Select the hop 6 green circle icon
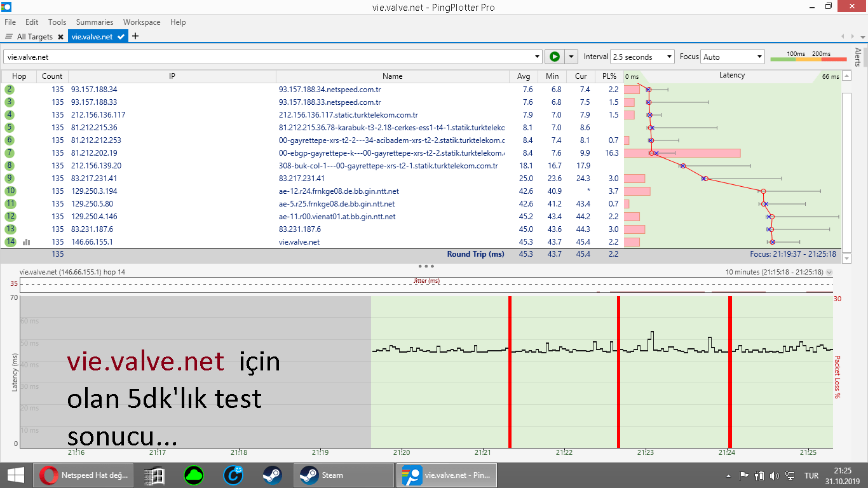 click(x=10, y=140)
